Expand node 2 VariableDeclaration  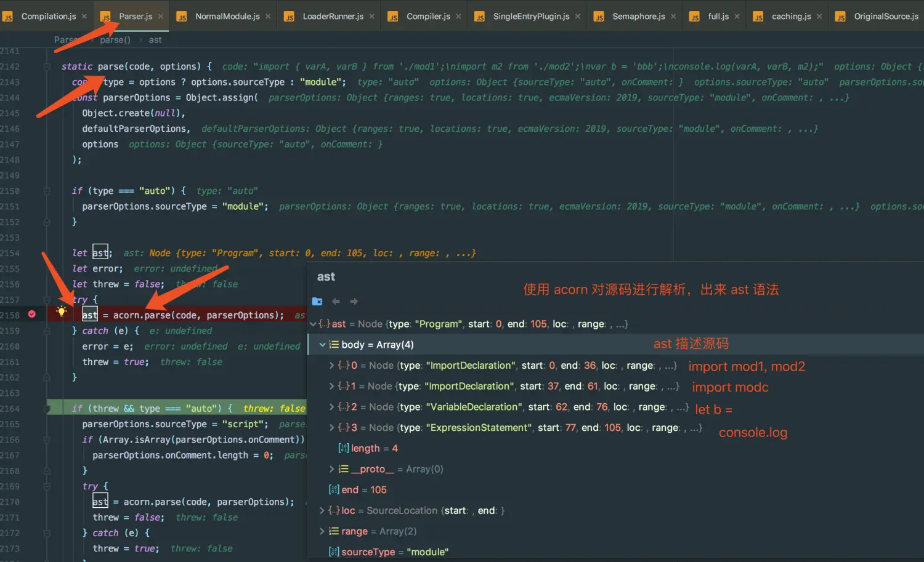[331, 407]
